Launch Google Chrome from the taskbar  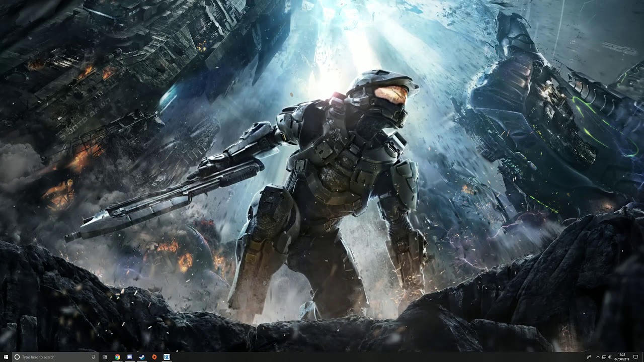[117, 357]
